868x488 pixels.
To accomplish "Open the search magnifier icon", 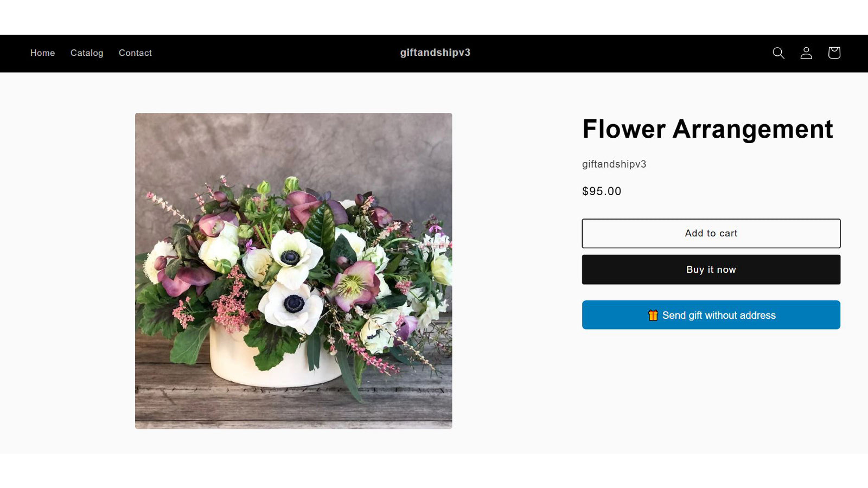I will click(778, 53).
